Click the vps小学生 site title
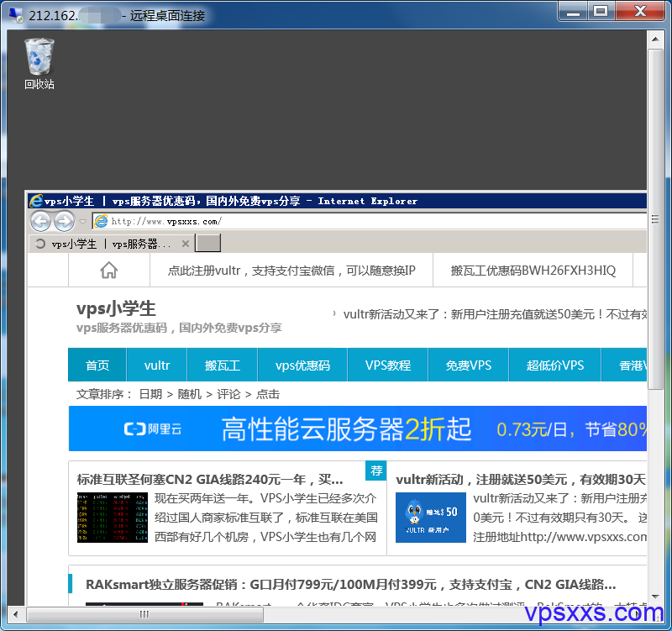Screen dimensions: 672x631 116,308
